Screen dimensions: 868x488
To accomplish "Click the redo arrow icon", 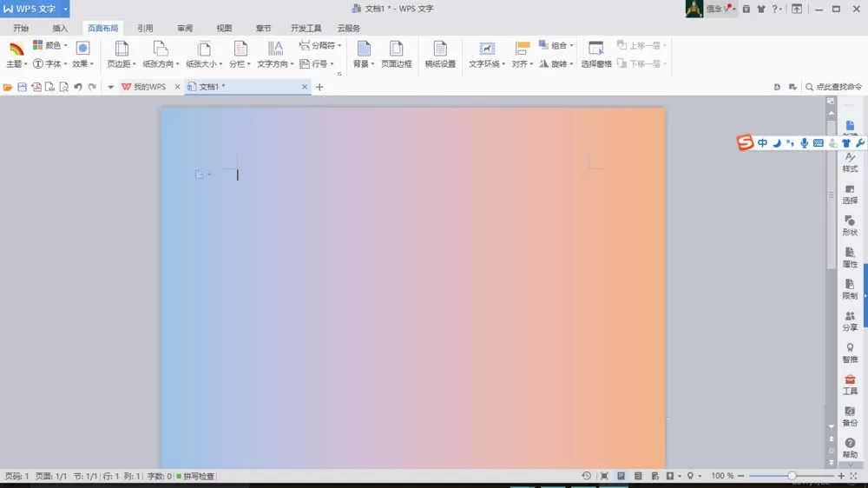I will 93,87.
